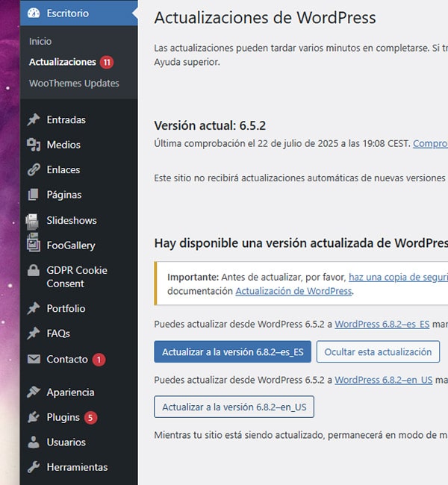Open GDPR Cookie Consent menu label

pos(77,277)
